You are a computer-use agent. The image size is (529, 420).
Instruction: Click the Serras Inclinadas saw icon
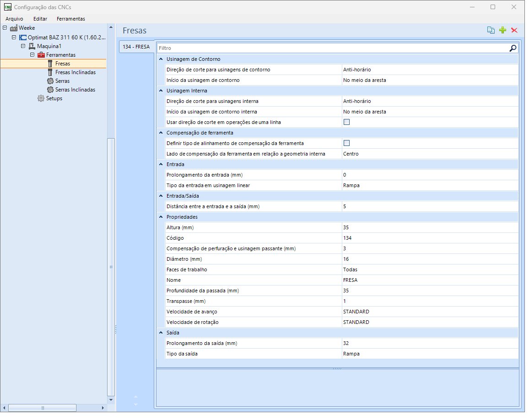[x=50, y=90]
